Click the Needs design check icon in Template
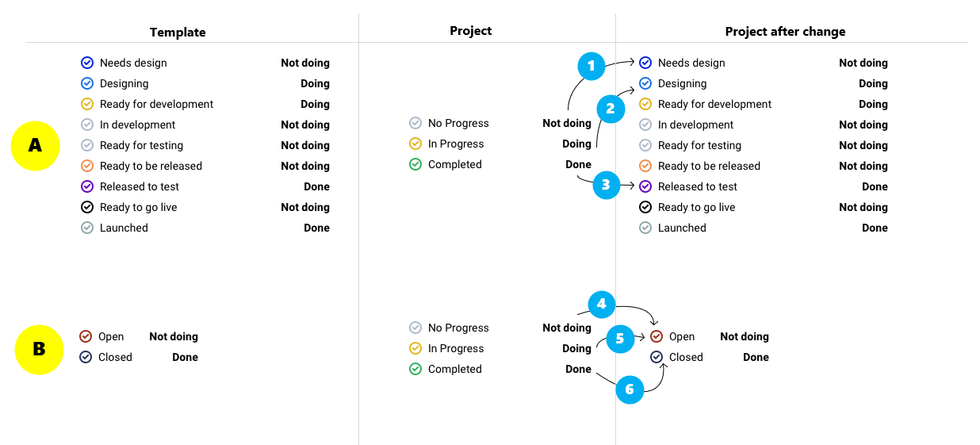Image resolution: width=980 pixels, height=445 pixels. coord(87,63)
